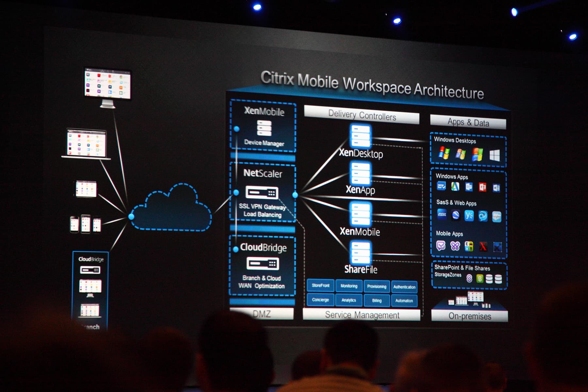Click the NetScaler heading

(x=263, y=173)
